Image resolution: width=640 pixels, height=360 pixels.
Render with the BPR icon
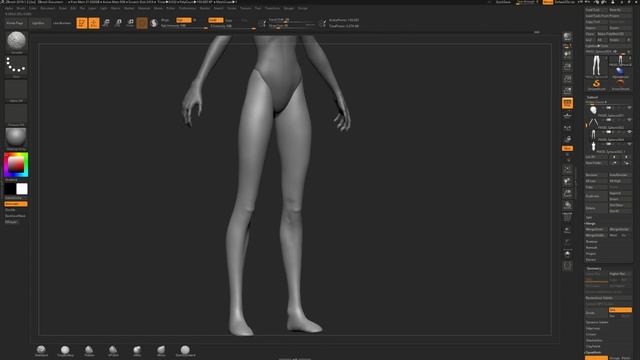tap(567, 37)
